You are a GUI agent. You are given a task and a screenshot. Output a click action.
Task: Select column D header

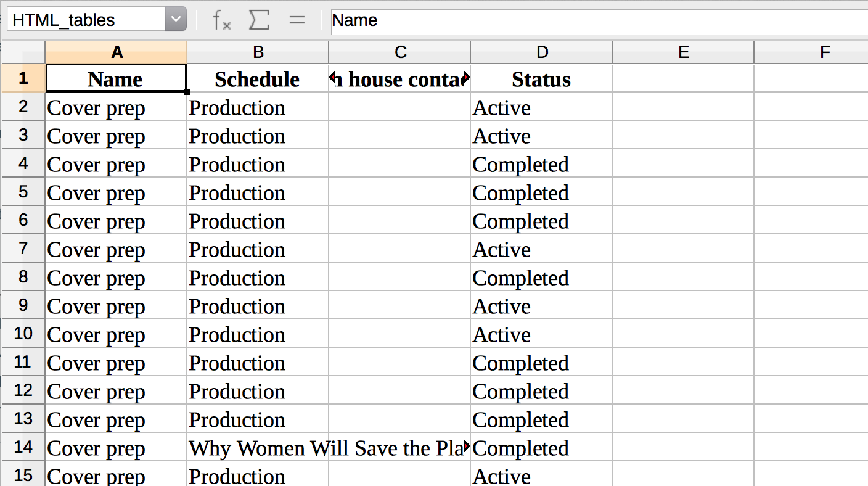[x=541, y=52]
